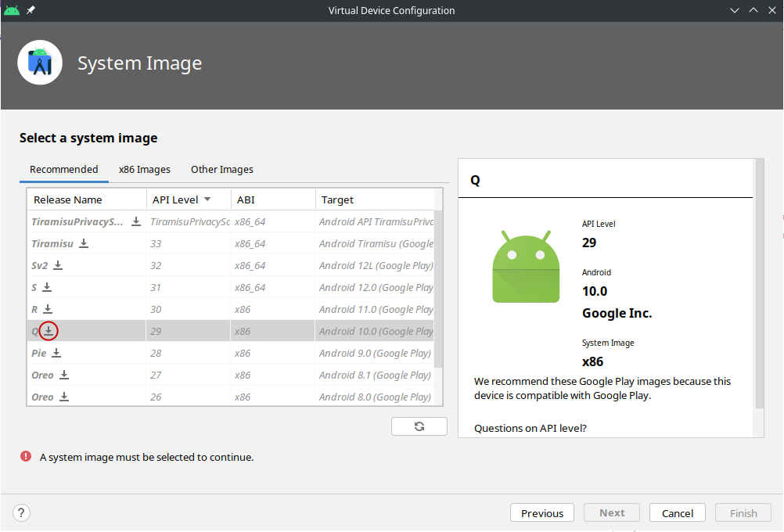
Task: Click the refresh system images button
Action: (x=419, y=426)
